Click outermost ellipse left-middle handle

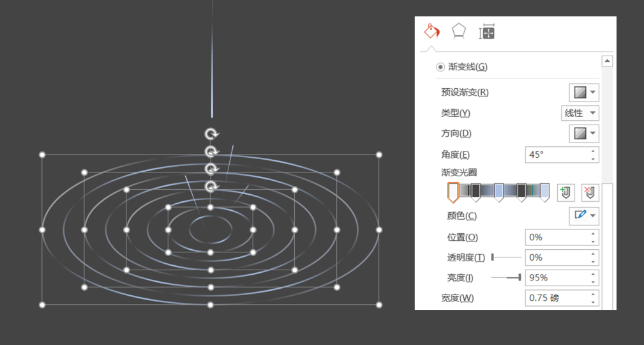42,230
